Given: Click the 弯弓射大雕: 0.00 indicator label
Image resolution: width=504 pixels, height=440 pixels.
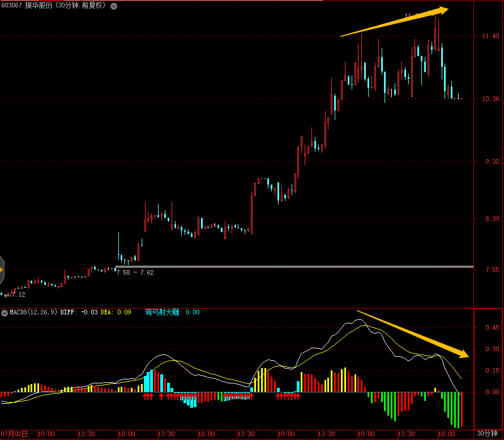Looking at the screenshot, I should (173, 312).
